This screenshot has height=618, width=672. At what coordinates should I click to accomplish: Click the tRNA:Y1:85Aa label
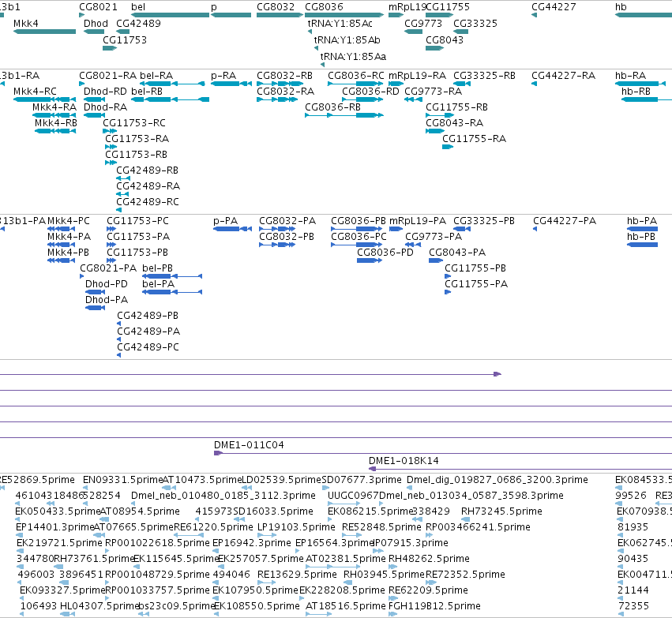(x=353, y=57)
